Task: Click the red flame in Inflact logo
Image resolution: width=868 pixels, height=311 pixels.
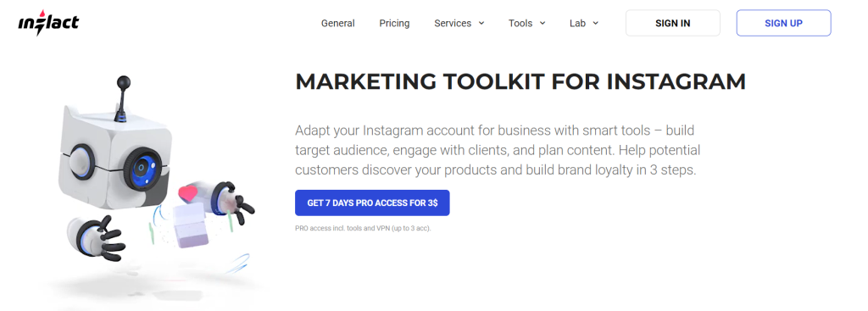Action: 42,14
